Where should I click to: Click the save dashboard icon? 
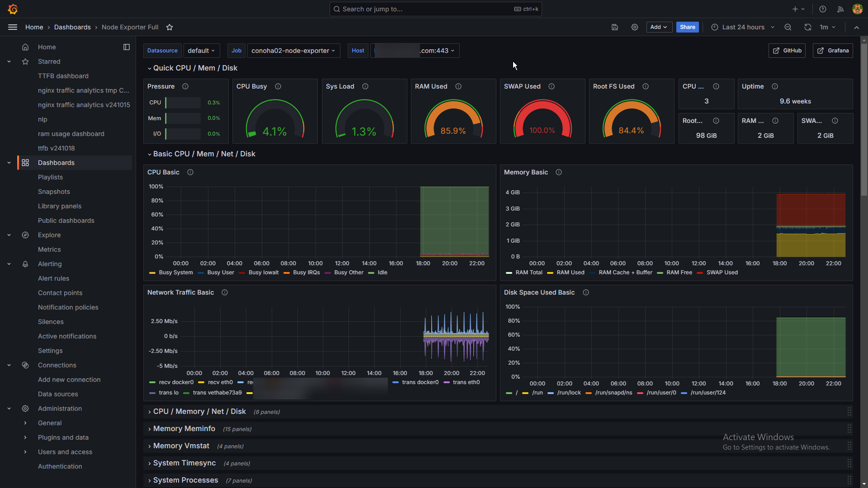pyautogui.click(x=615, y=27)
